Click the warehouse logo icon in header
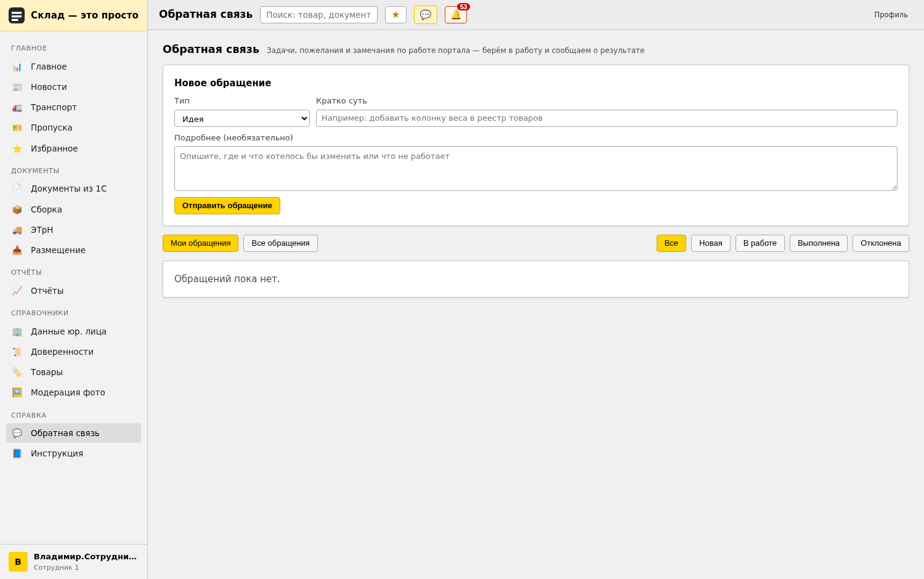Image resolution: width=924 pixels, height=579 pixels. tap(17, 15)
